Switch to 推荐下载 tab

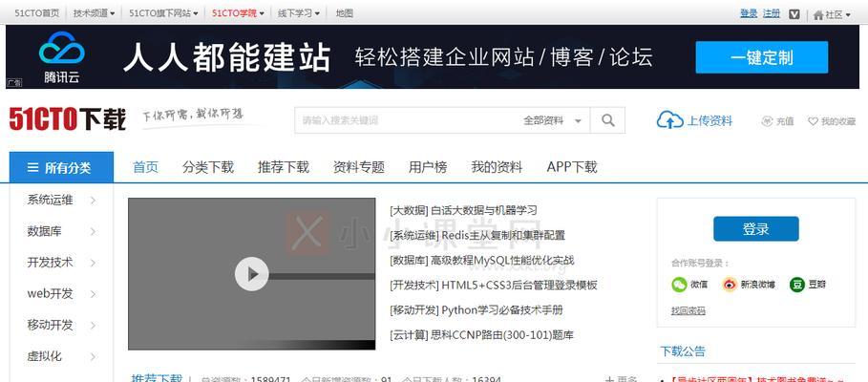284,167
